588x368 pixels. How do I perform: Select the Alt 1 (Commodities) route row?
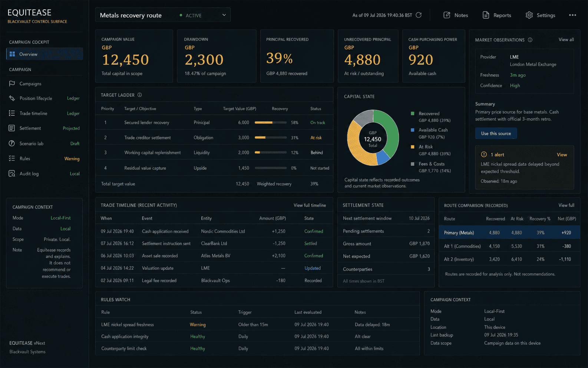[509, 246]
